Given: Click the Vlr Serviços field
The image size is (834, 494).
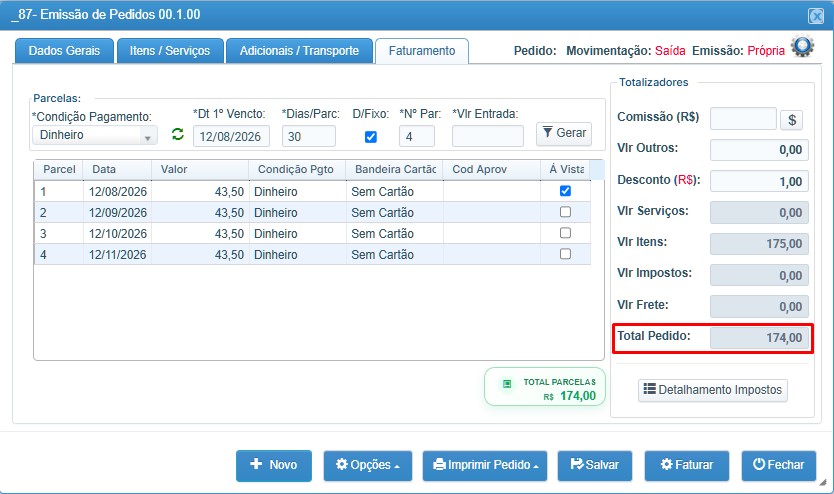Looking at the screenshot, I should 759,212.
